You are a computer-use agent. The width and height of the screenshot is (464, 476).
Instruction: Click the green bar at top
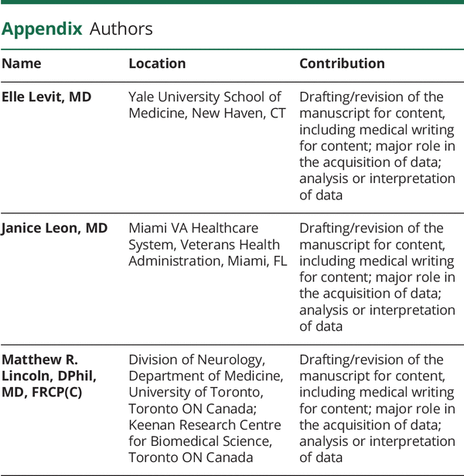[232, 4]
